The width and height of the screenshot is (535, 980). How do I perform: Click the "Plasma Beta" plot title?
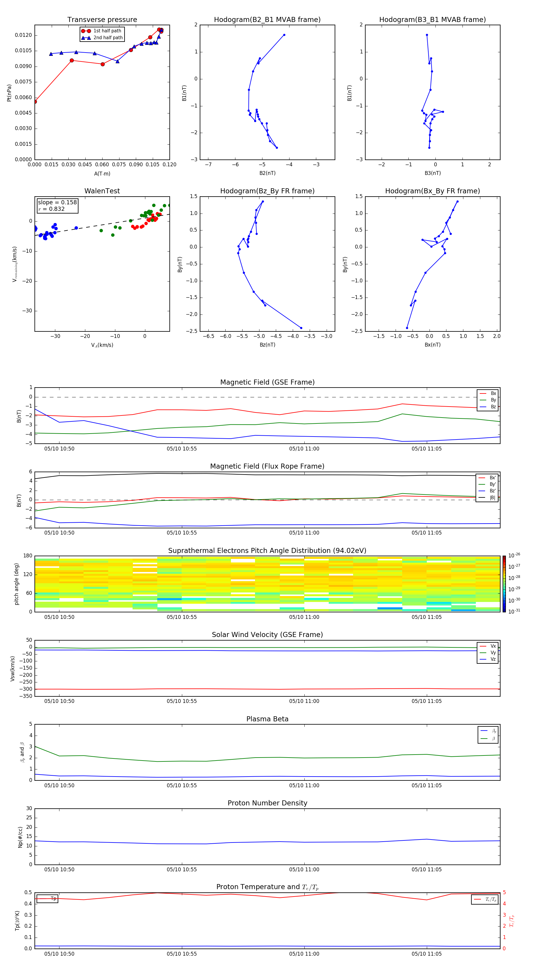tap(267, 719)
